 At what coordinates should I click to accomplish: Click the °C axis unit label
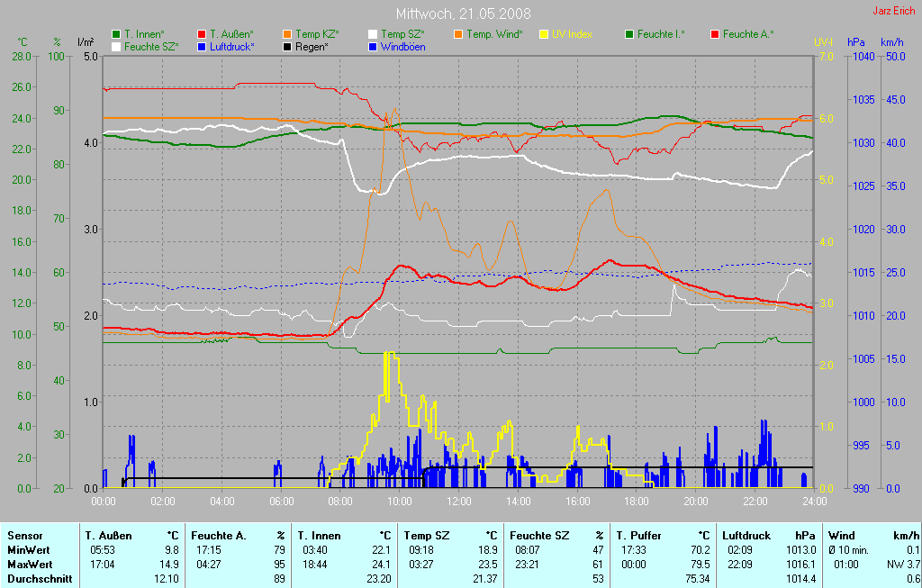pyautogui.click(x=23, y=42)
